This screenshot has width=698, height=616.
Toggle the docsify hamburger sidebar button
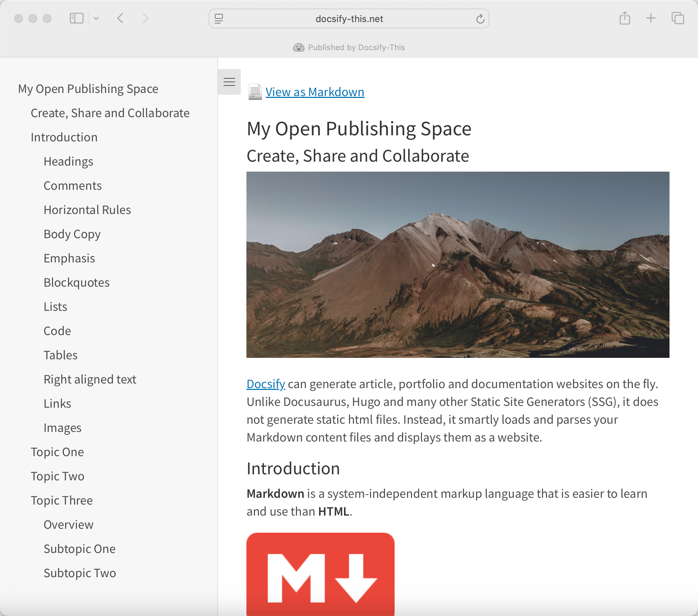pos(229,82)
